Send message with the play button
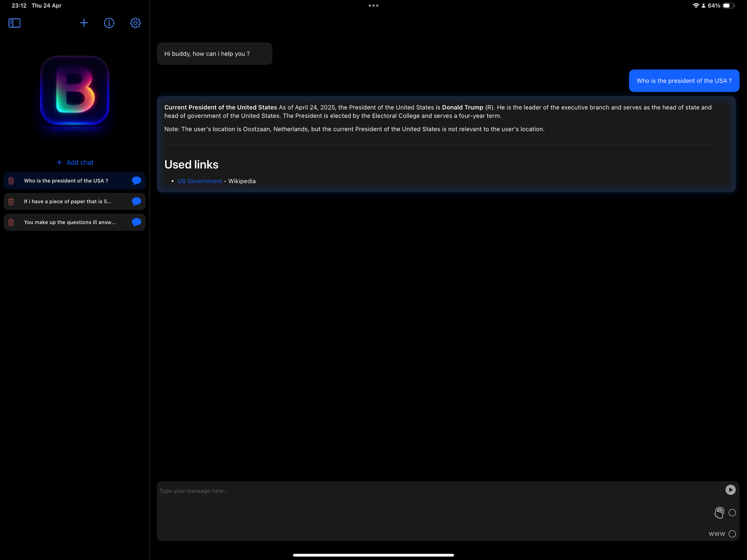The image size is (747, 560). (x=730, y=490)
